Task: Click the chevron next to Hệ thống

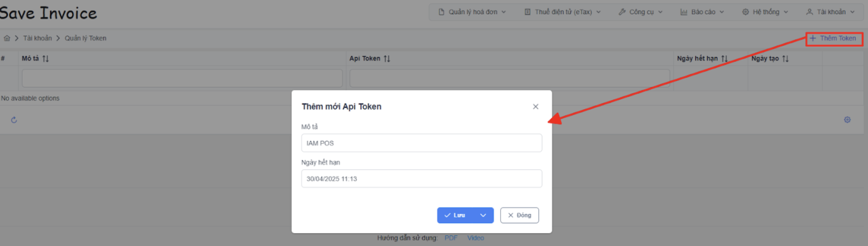Action: (786, 12)
